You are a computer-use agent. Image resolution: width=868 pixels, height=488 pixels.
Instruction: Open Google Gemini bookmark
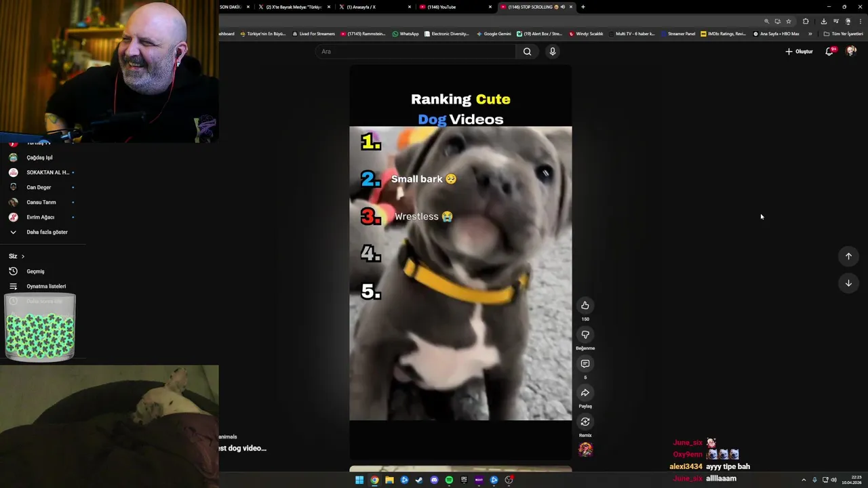click(x=494, y=34)
